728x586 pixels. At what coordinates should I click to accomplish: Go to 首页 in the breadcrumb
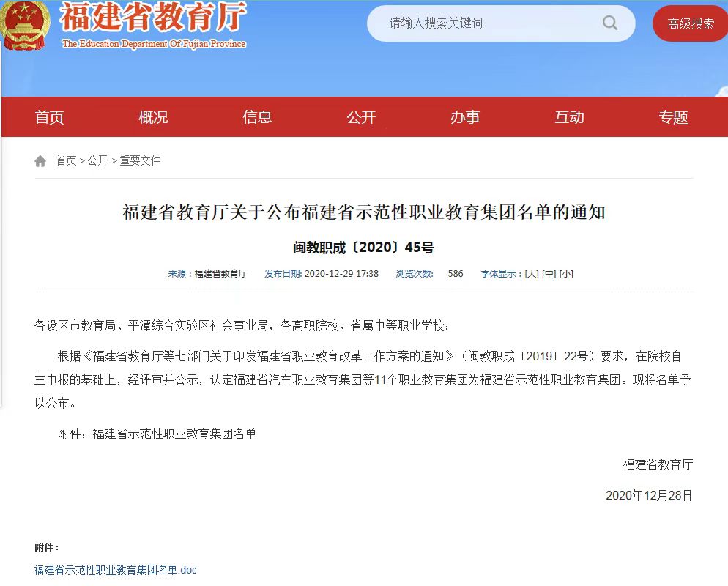click(x=67, y=160)
